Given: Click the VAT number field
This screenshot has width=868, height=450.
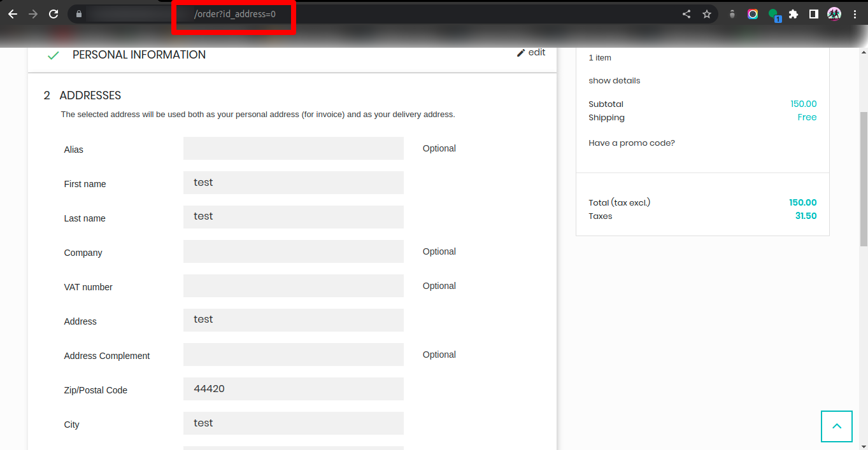Looking at the screenshot, I should tap(294, 286).
